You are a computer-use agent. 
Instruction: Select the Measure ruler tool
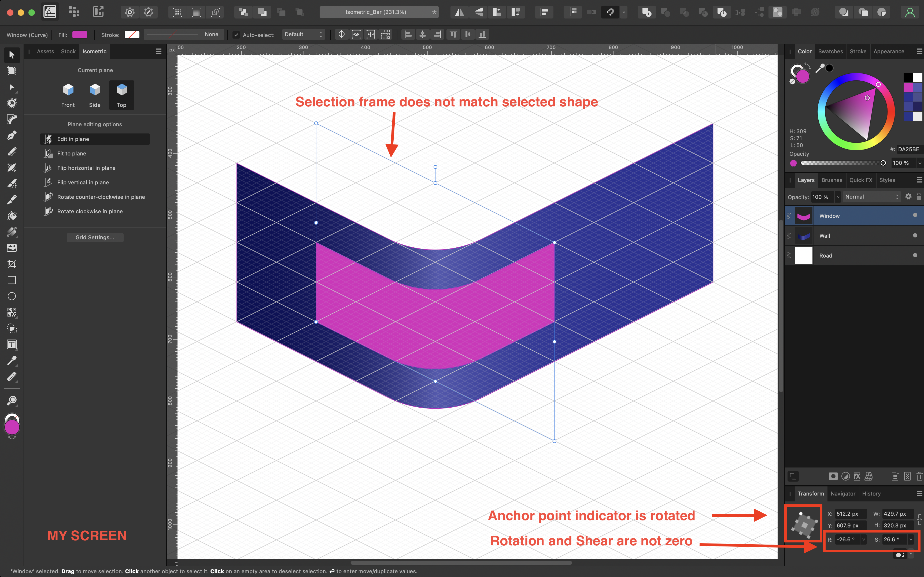pyautogui.click(x=12, y=377)
